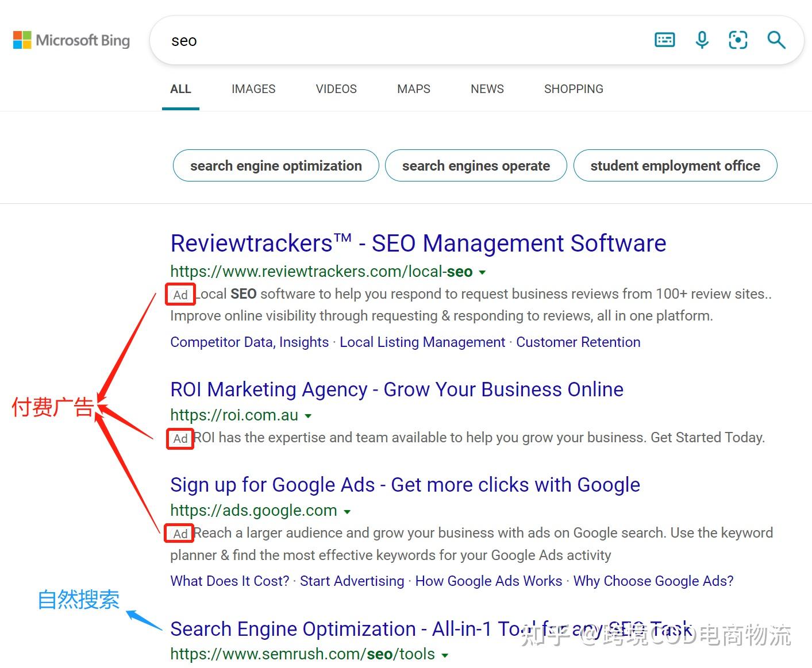
Task: Expand dropdown arrow beside reviewtrackers URL
Action: [483, 272]
